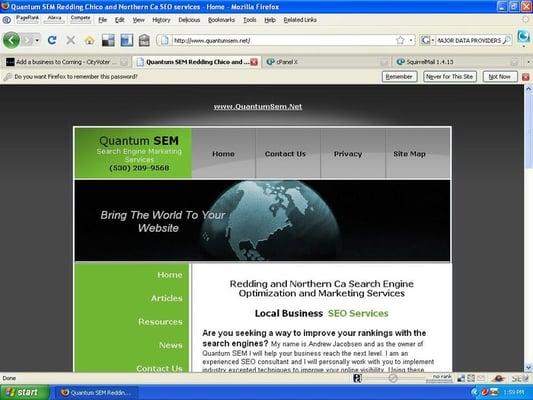Switch to the Add a business CityVoter tab
Screen dimensions: 533x400
tap(66, 62)
